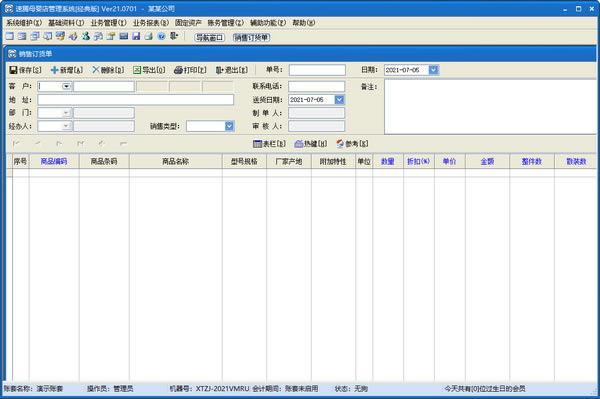Open the 送货日期 date picker dropdown
This screenshot has height=399, width=600.
pyautogui.click(x=339, y=100)
